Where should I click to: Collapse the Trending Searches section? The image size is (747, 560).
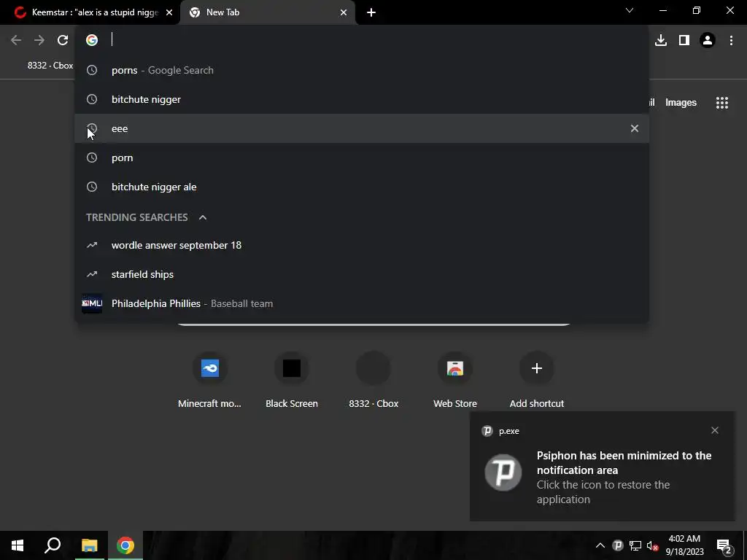pyautogui.click(x=203, y=217)
